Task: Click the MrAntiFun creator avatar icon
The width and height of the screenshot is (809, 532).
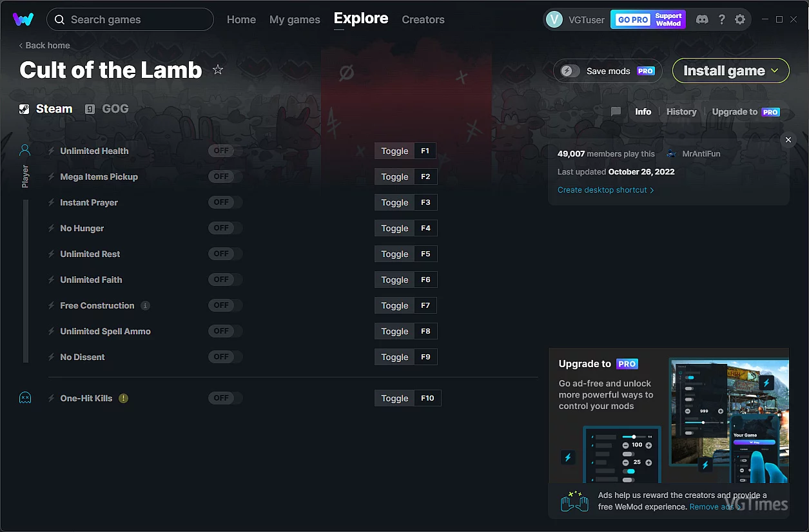Action: (x=671, y=154)
